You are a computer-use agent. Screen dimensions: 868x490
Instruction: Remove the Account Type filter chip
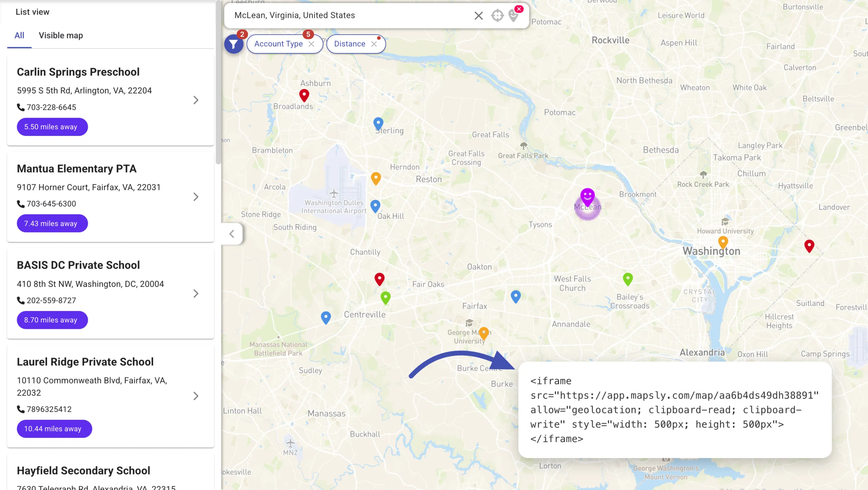tap(311, 44)
